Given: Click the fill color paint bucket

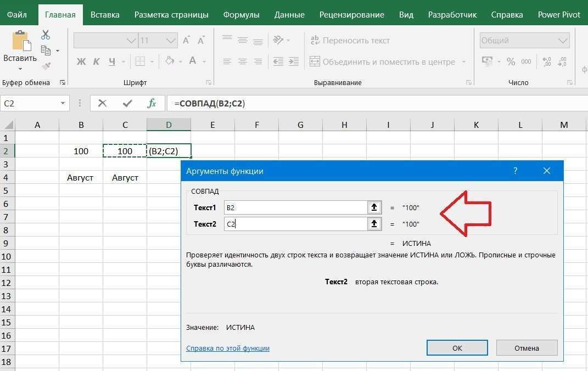Looking at the screenshot, I should coord(170,61).
